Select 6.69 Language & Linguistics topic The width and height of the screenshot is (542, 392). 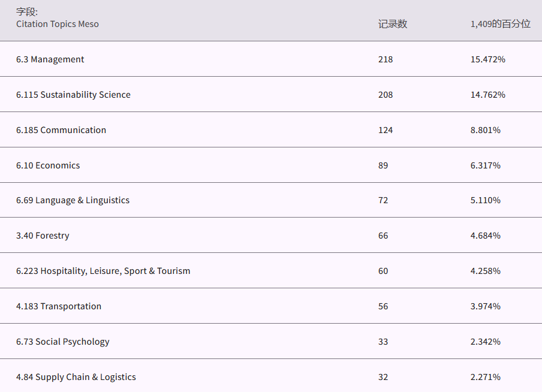pyautogui.click(x=73, y=200)
